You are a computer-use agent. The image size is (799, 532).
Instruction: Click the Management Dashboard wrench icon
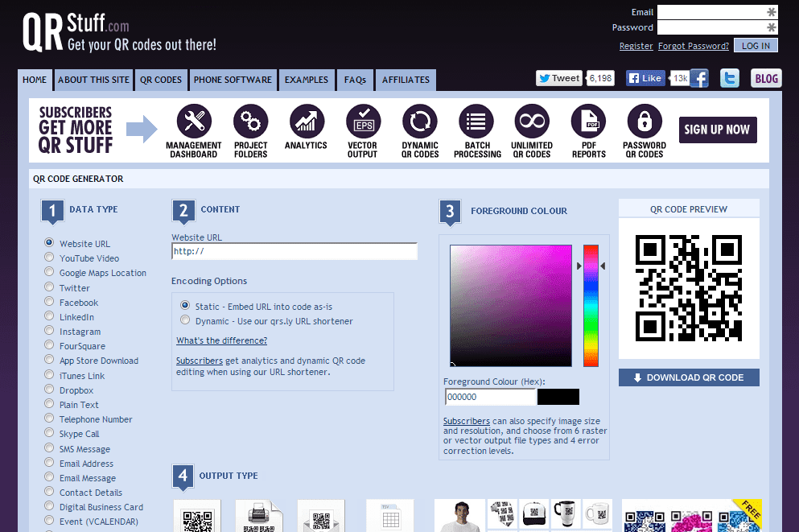[x=194, y=122]
